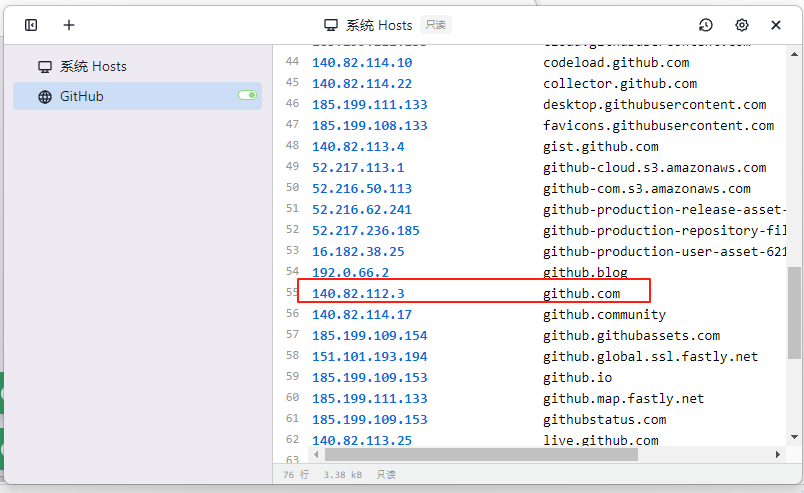Click githubstatus.com hostname

point(605,420)
